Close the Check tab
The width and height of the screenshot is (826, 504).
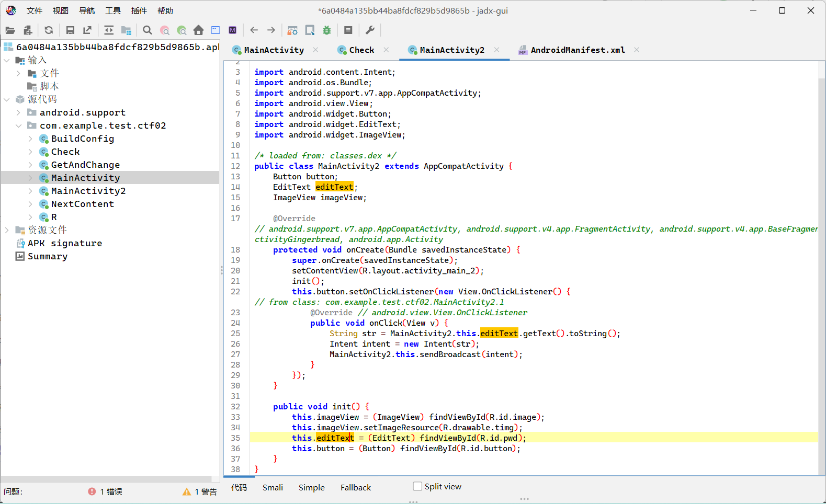click(386, 50)
